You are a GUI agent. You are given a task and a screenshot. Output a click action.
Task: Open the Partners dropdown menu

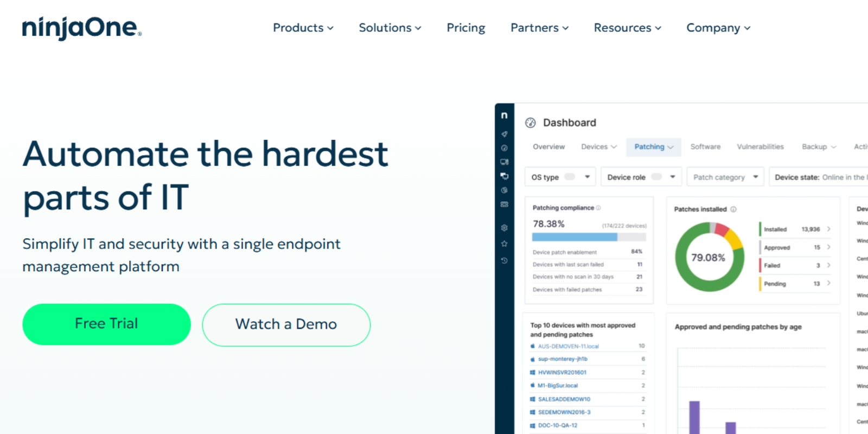pyautogui.click(x=540, y=28)
